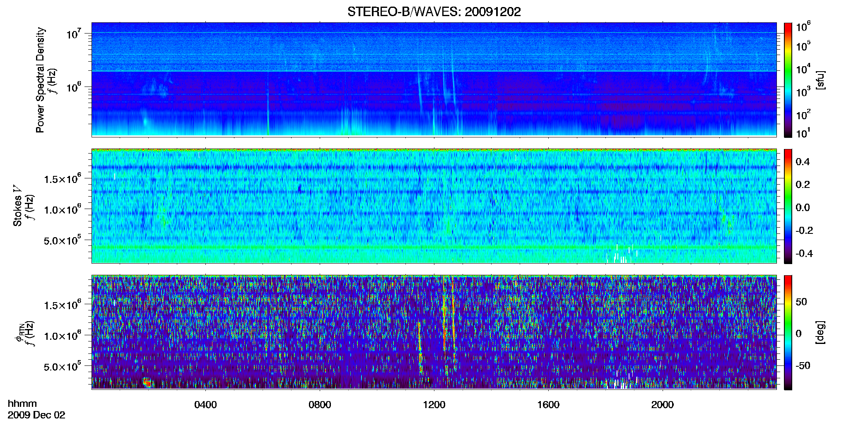Select the date text 2009 Dec 02
868x447 pixels.
36,415
